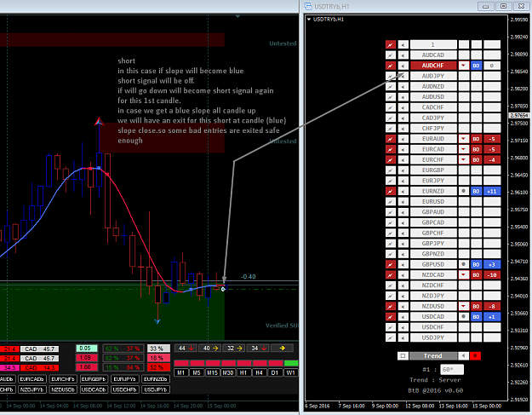Toggle the red BO button for NZDCAD
This screenshot has width=532, height=415.
(x=476, y=274)
